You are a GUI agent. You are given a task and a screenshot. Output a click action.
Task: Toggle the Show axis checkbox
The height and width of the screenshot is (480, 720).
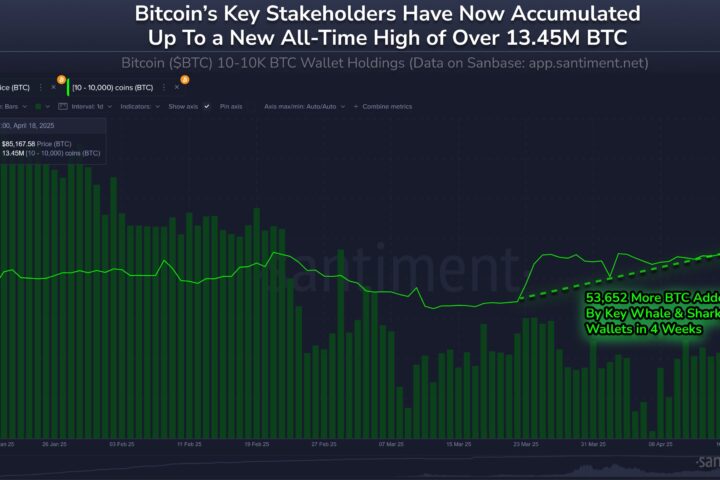[x=207, y=105]
